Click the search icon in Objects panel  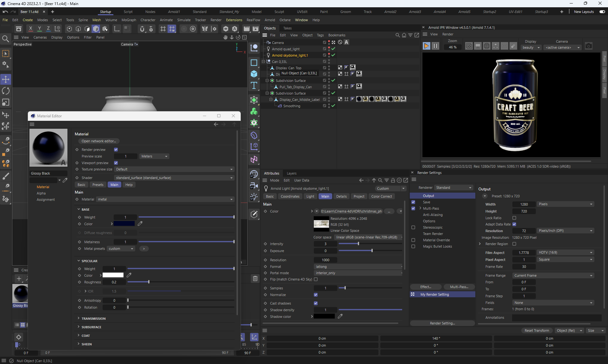[397, 35]
